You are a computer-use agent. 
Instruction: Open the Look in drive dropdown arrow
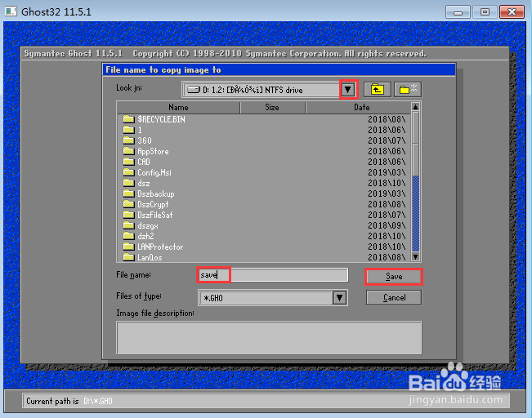(x=348, y=90)
